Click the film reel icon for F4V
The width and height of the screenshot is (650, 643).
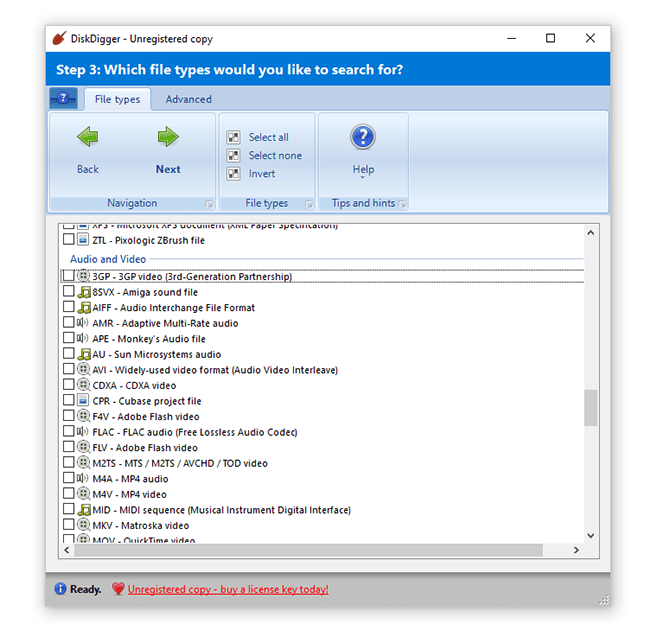pyautogui.click(x=84, y=416)
